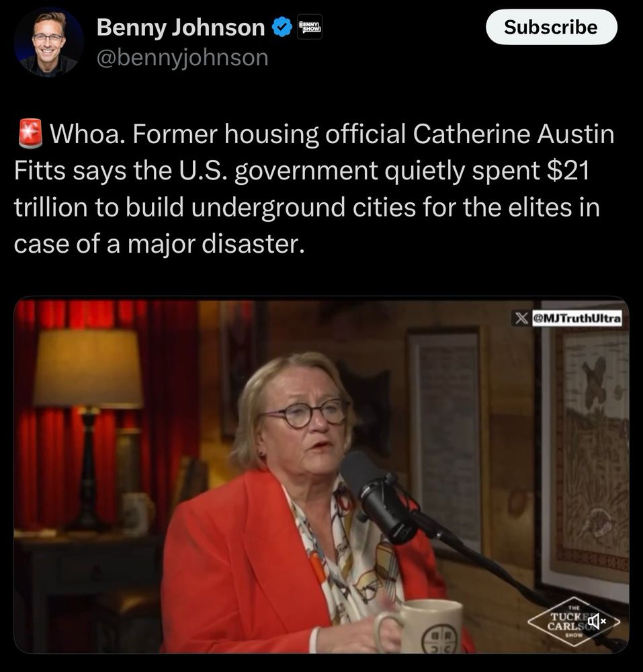Click the X logo beside @MJTruthUltra
This screenshot has height=672, width=643.
click(x=521, y=319)
